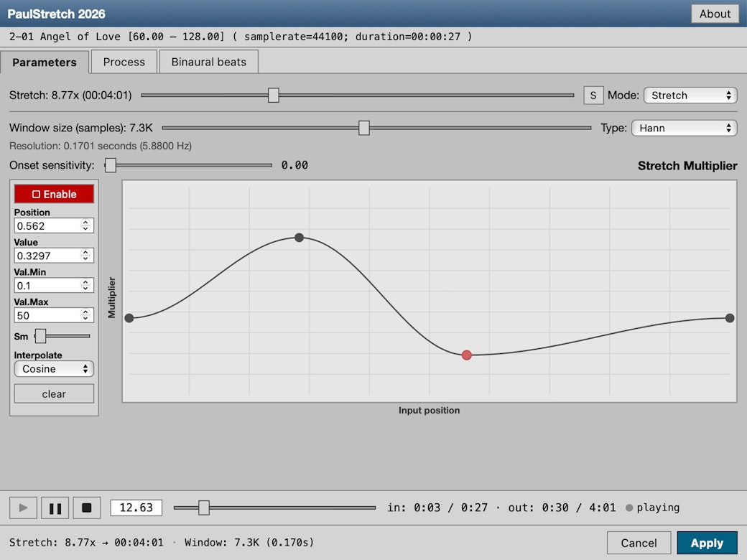Click the clear button

(x=54, y=394)
